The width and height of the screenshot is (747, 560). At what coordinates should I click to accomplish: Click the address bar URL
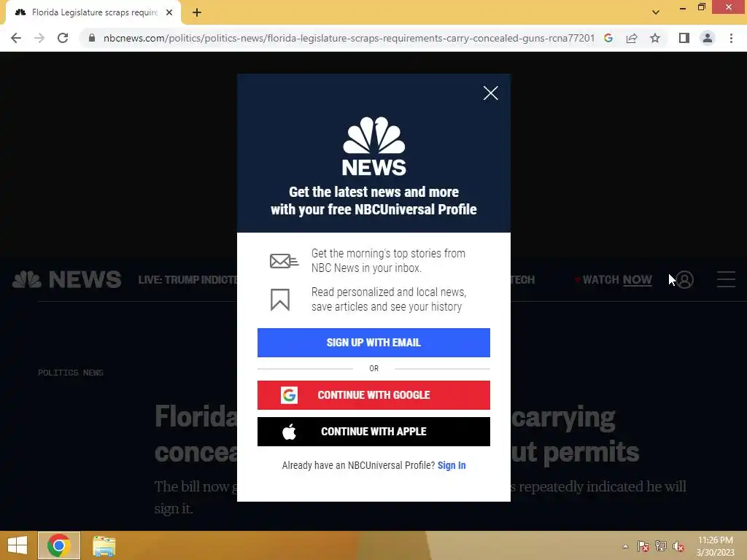coord(349,38)
